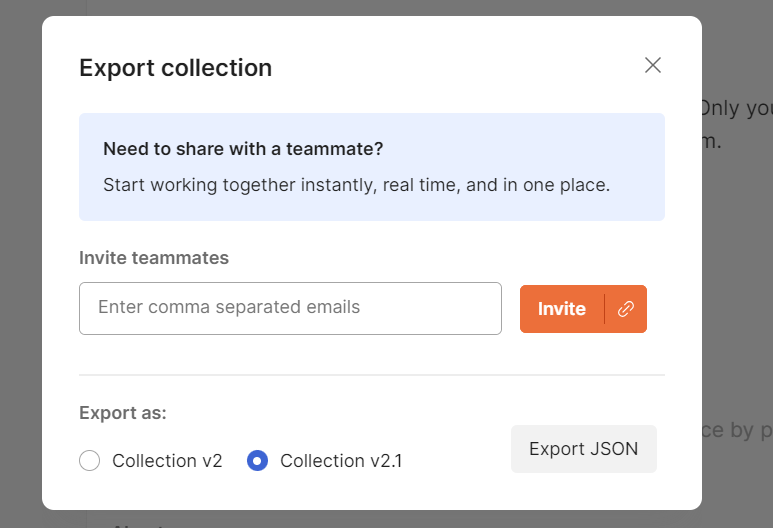773x528 pixels.
Task: Click the 'Need to share with a teammate?' heading
Action: click(243, 149)
